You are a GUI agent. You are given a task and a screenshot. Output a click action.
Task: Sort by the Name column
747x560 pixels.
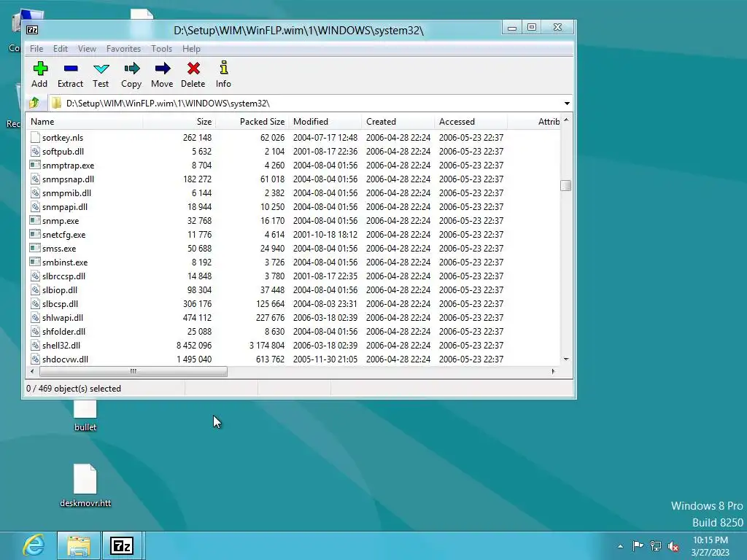coord(85,122)
